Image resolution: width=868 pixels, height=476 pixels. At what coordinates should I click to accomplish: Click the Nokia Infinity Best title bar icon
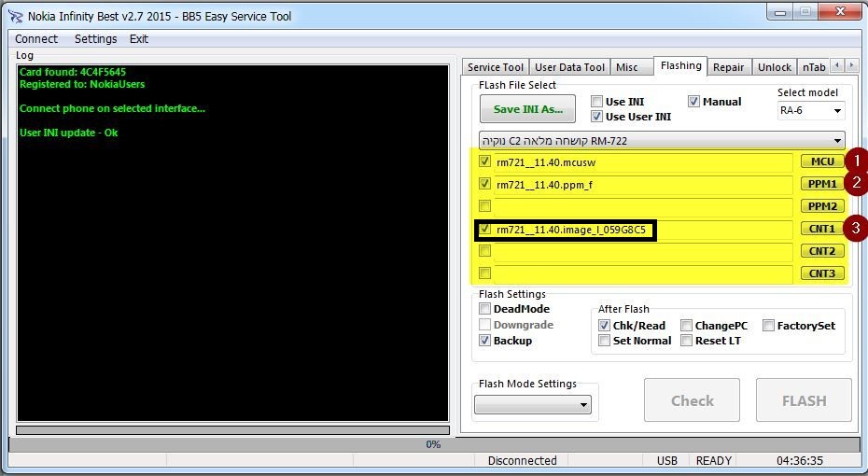[15, 16]
